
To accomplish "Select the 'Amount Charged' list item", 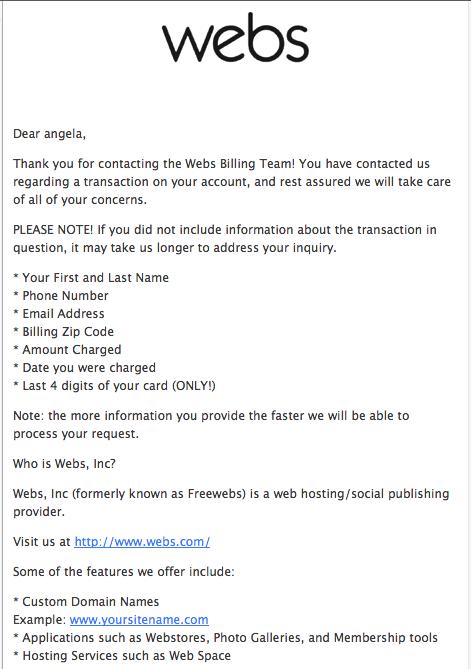I will coord(67,349).
